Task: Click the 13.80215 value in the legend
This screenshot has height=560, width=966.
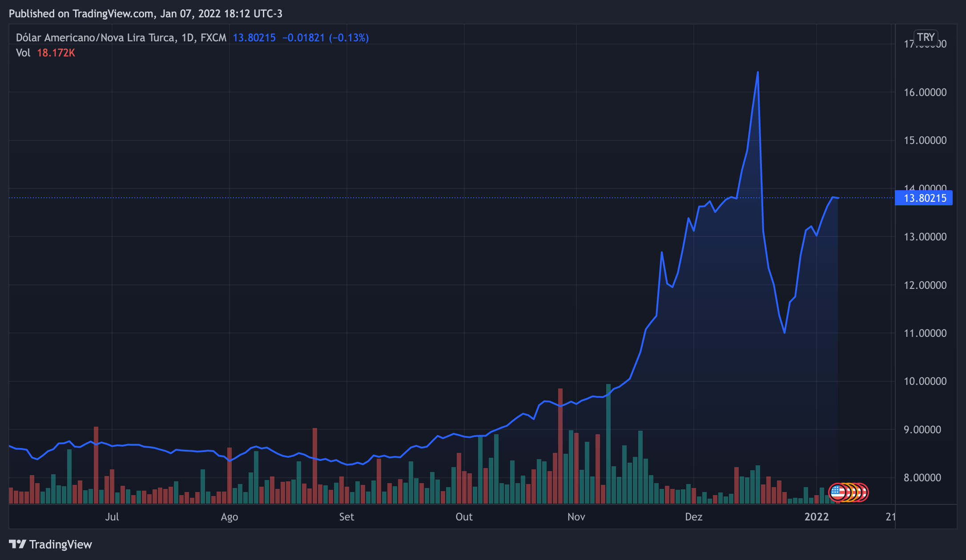Action: (x=254, y=38)
